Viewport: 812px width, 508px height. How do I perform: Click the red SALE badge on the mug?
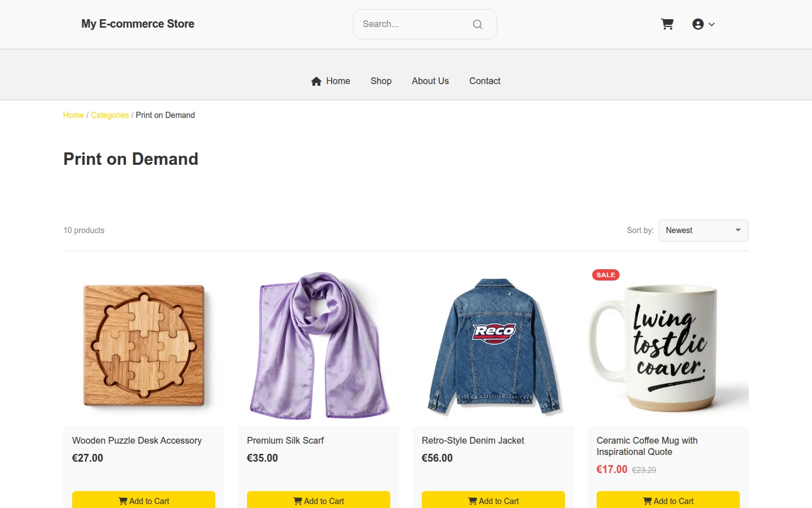tap(606, 275)
